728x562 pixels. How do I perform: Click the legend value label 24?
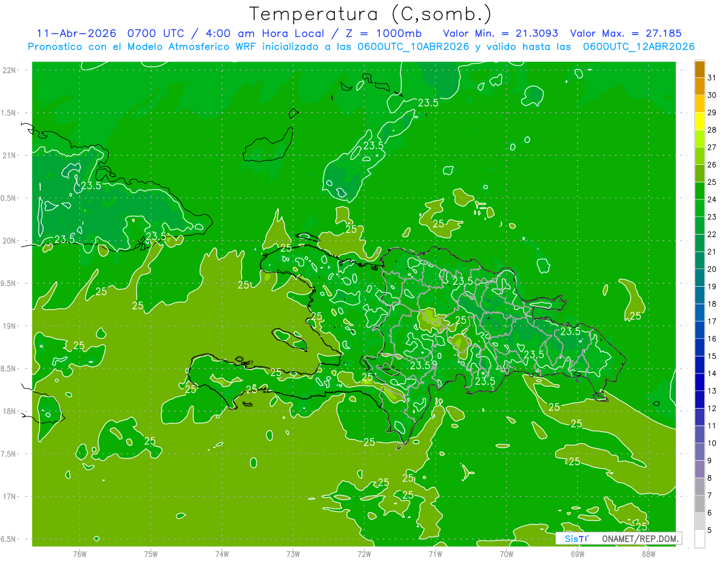[x=712, y=199]
